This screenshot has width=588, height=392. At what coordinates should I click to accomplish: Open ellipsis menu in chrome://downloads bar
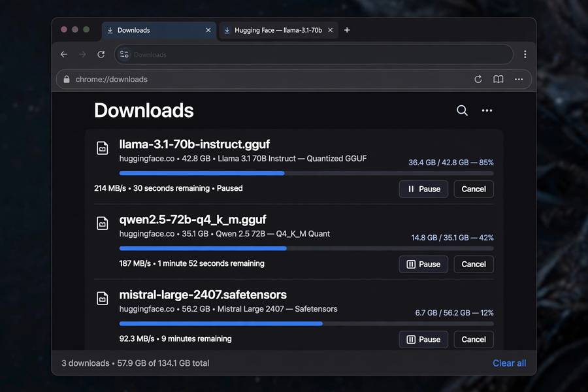click(x=519, y=79)
